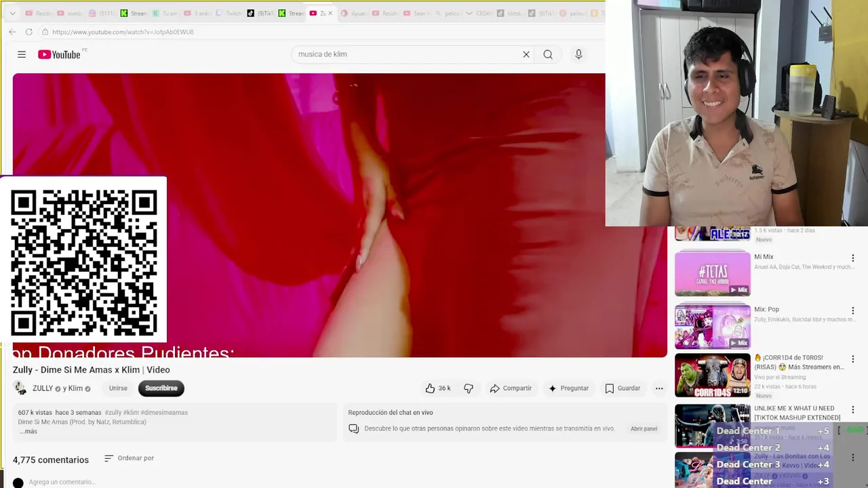Open options menu for Mix: Pop
Screen dimensions: 868x488
(853, 310)
